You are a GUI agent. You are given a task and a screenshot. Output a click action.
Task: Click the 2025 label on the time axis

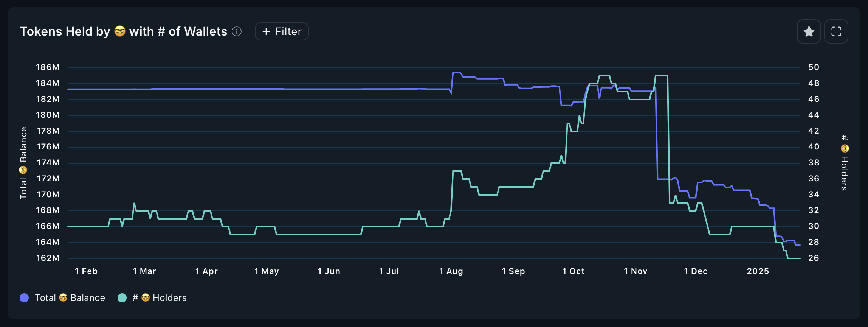pyautogui.click(x=758, y=271)
